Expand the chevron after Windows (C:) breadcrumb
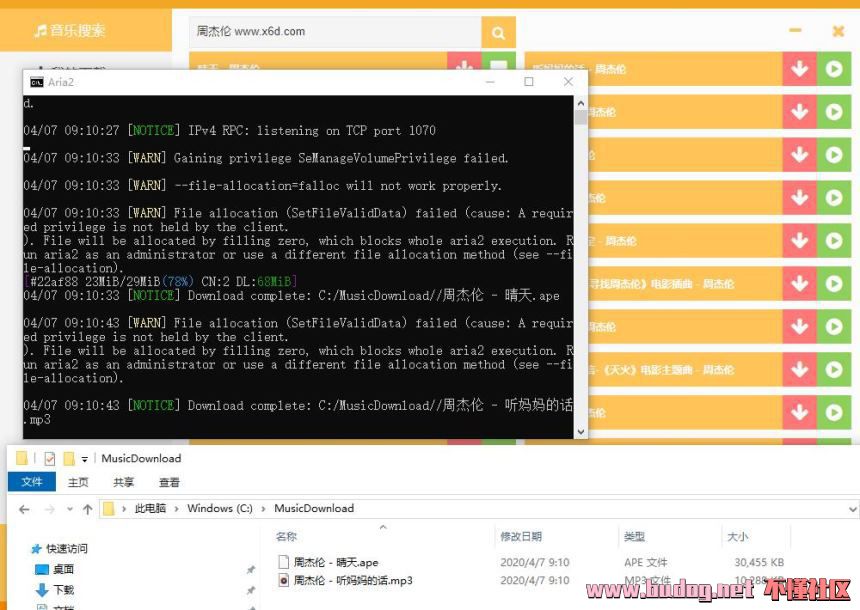This screenshot has width=860, height=610. tap(263, 509)
